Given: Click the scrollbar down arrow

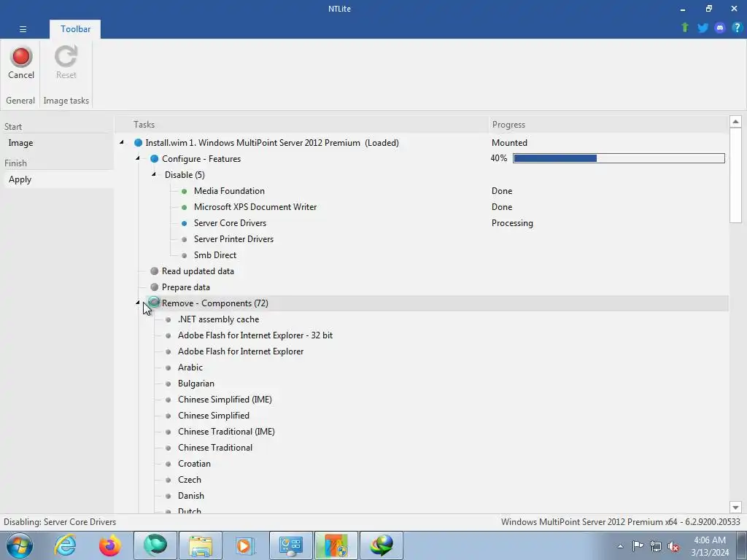Looking at the screenshot, I should pos(735,507).
